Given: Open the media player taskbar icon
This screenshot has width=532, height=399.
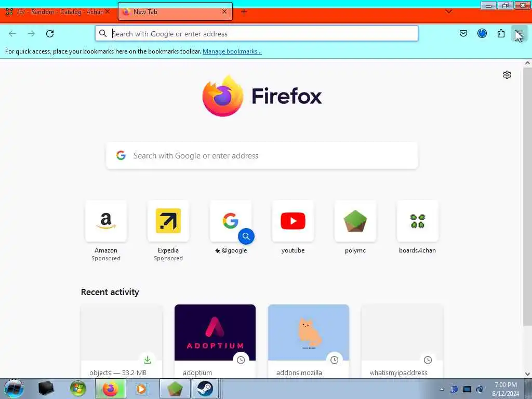Looking at the screenshot, I should click(141, 389).
